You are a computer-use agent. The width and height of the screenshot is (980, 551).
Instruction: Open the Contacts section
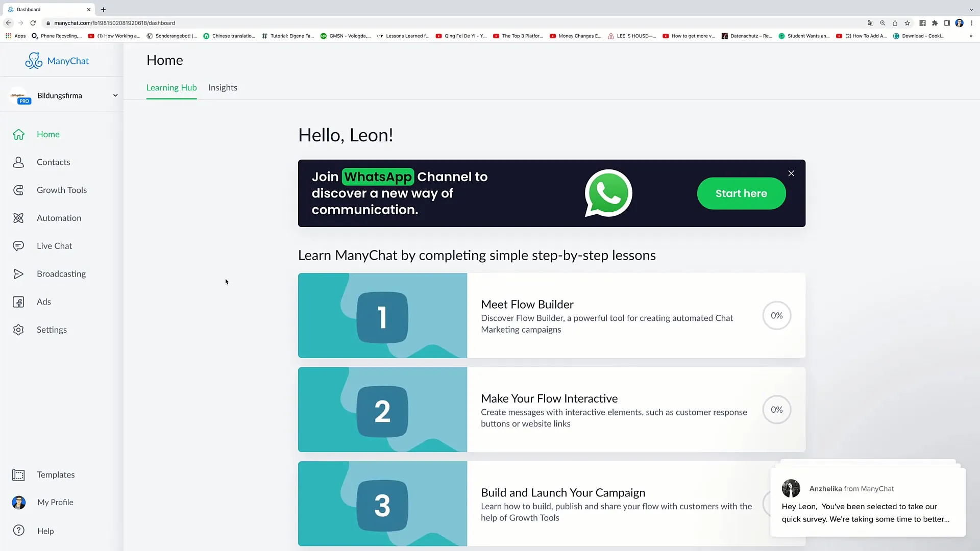53,161
